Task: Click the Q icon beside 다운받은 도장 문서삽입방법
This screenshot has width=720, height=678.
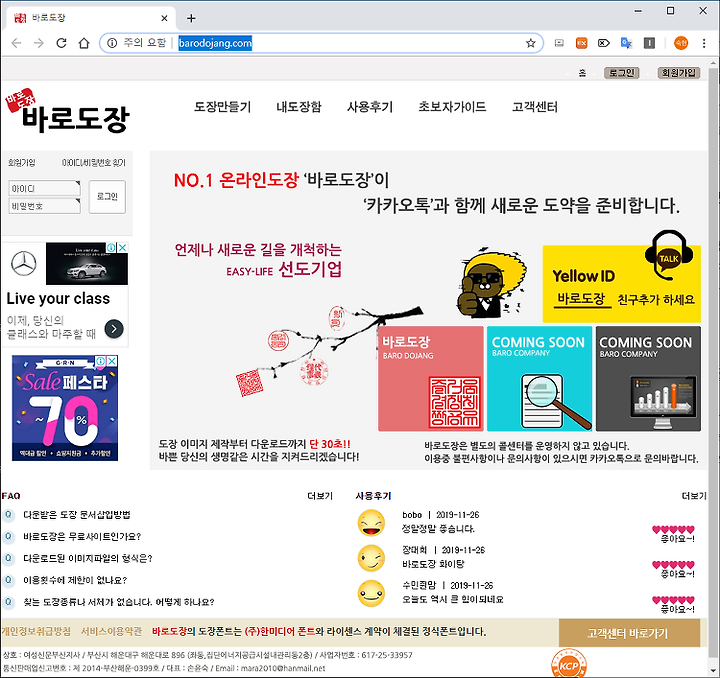Action: point(8,515)
